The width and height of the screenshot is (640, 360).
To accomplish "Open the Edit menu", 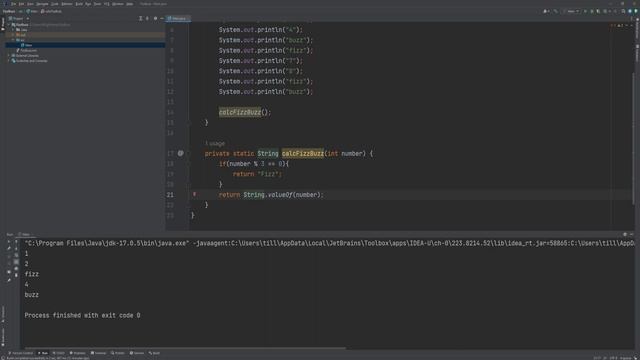I will pyautogui.click(x=22, y=4).
